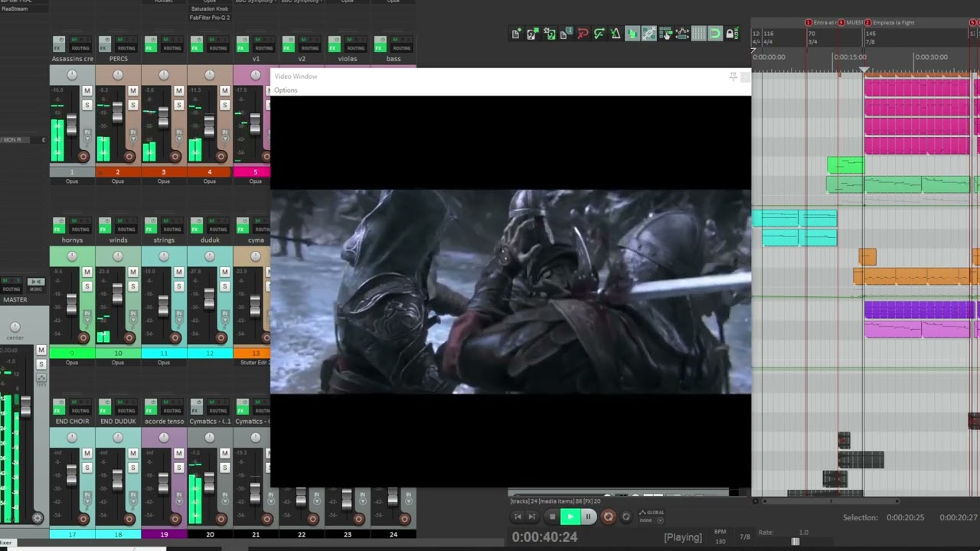Solo the Assassins cre track 1

(x=87, y=105)
